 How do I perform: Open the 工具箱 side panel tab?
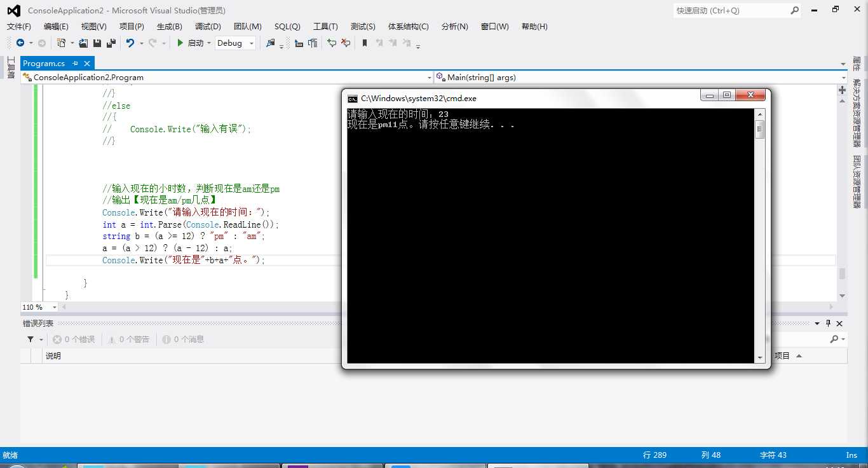click(10, 67)
